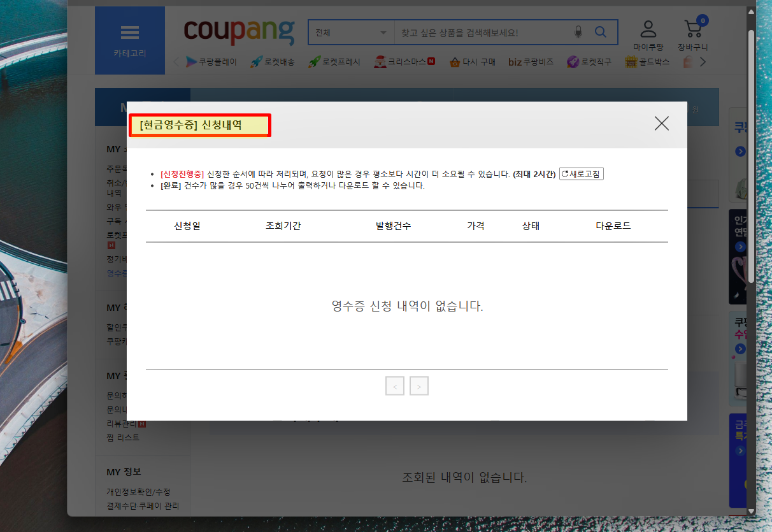Click the 가격 column header

point(476,226)
